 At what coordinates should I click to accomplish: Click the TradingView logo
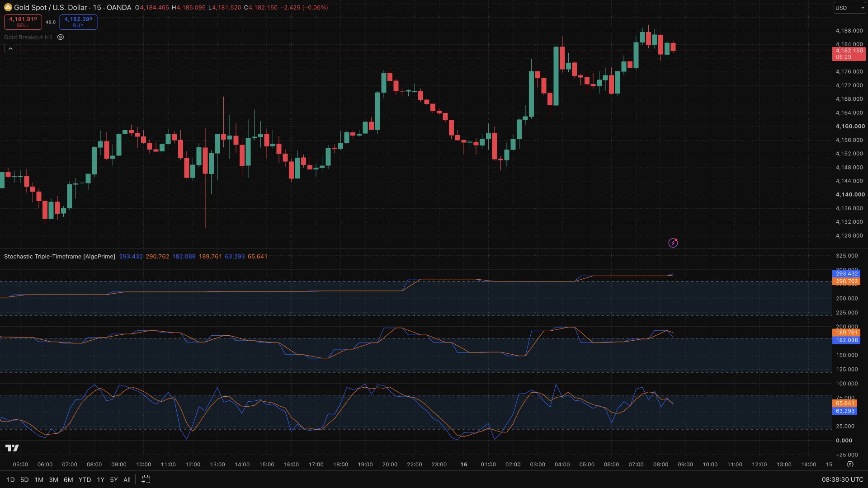pos(12,448)
